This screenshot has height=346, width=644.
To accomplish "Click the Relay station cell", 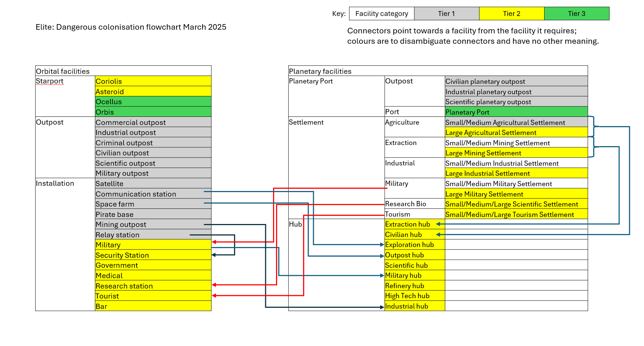I will 153,234.
